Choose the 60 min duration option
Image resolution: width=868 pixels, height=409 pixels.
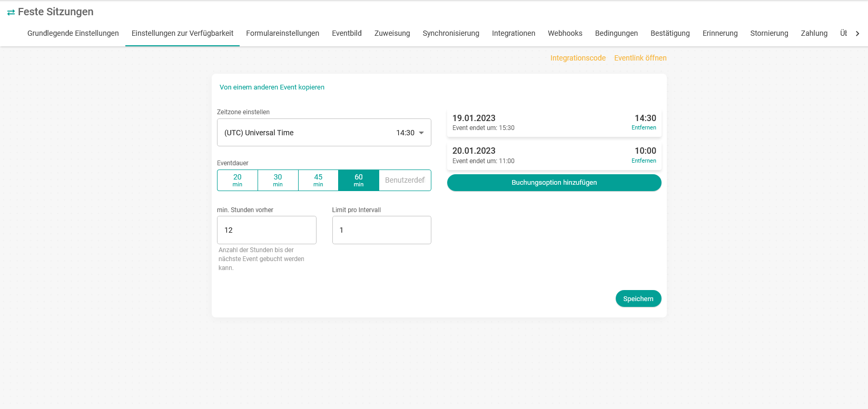pos(359,180)
